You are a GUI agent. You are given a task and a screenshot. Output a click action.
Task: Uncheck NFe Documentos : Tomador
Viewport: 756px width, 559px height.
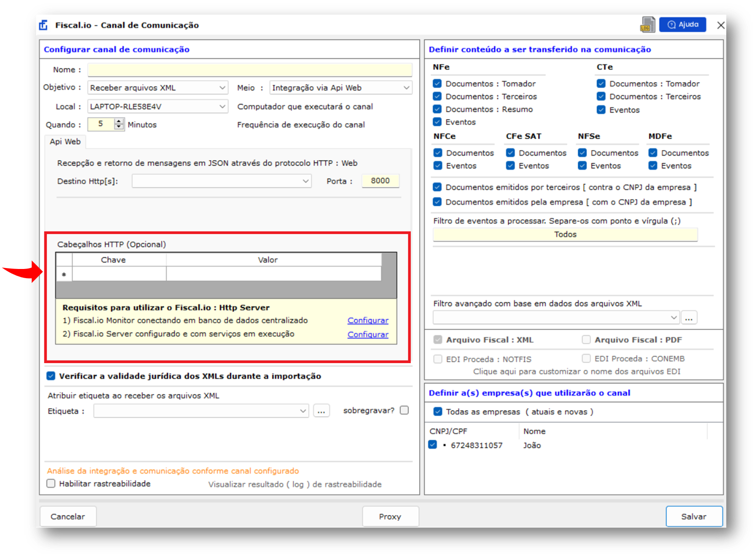click(437, 84)
